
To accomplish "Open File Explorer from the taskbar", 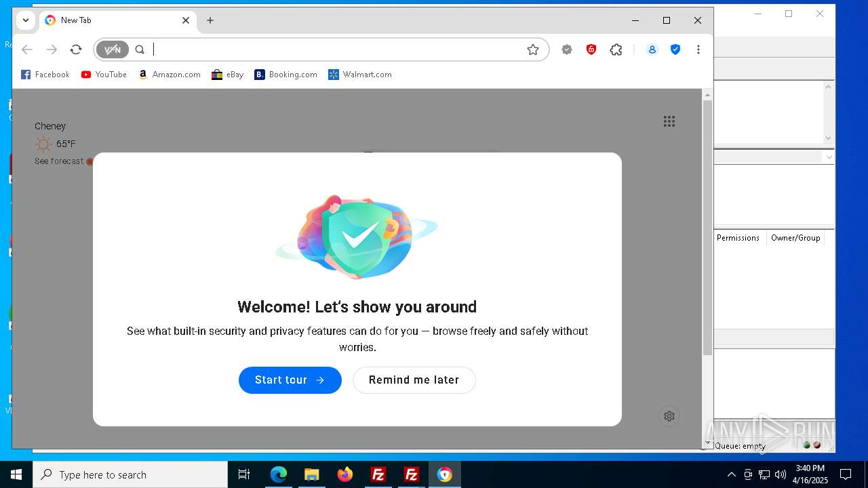I will (311, 474).
